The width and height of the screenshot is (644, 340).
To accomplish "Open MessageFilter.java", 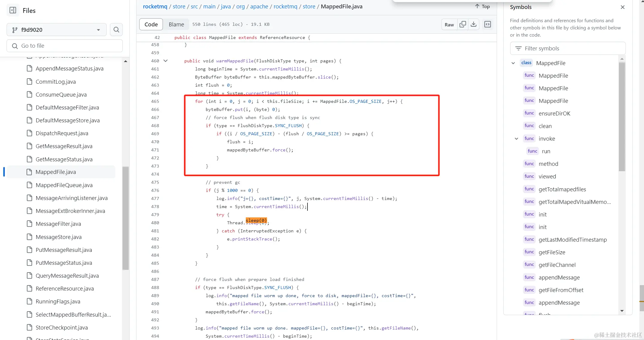I will [x=58, y=224].
